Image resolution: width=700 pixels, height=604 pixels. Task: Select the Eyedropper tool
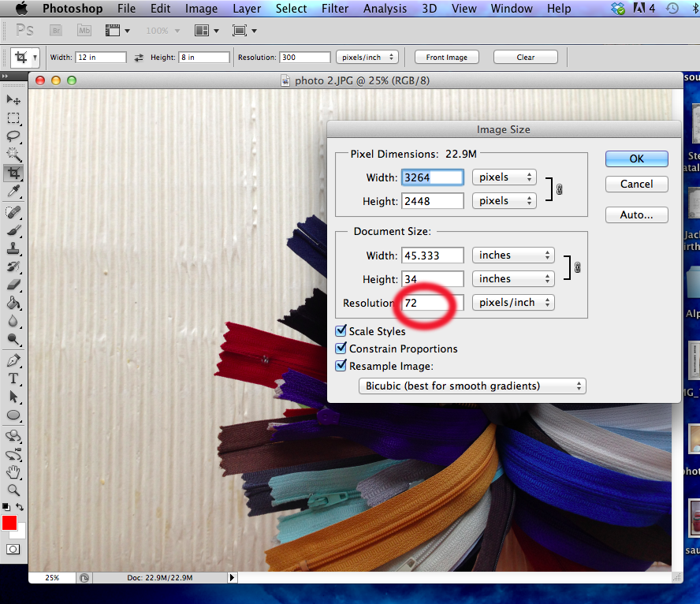(x=14, y=192)
